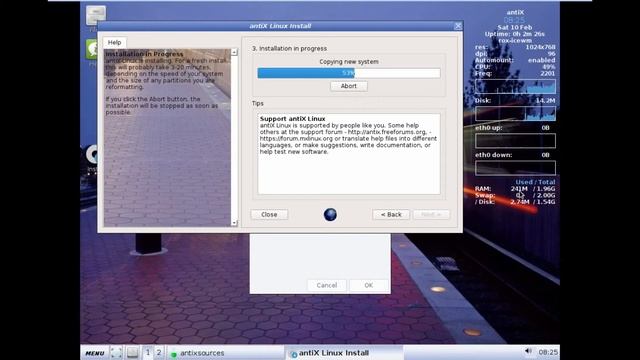Click the Copying new system progress bar
The width and height of the screenshot is (640, 360).
tap(349, 73)
